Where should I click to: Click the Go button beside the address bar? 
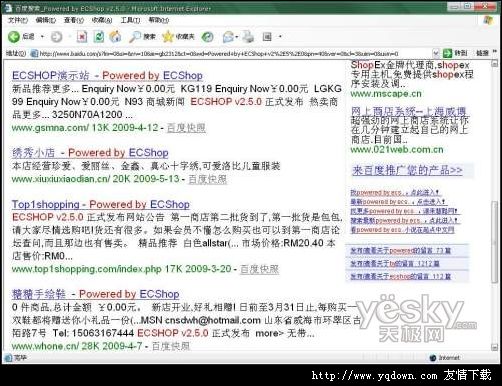[x=455, y=53]
